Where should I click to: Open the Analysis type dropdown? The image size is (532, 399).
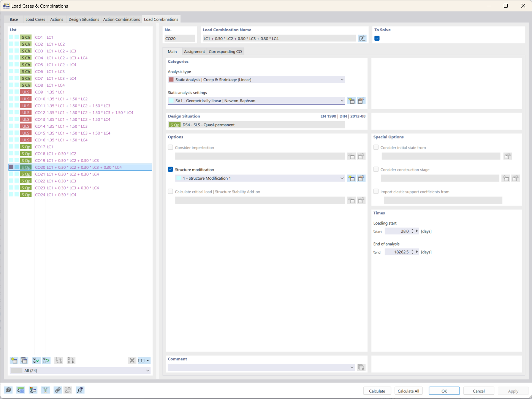[342, 79]
